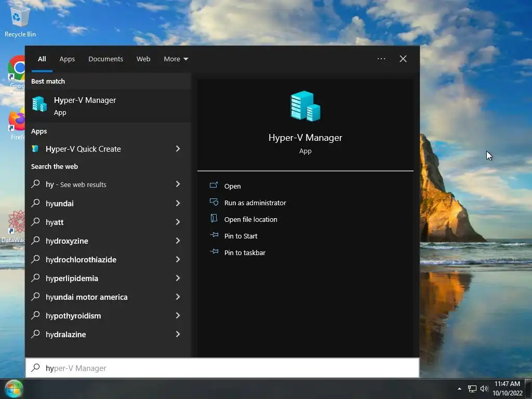
Task: Select 'hypothyroidism' web suggestion text
Action: pyautogui.click(x=73, y=316)
